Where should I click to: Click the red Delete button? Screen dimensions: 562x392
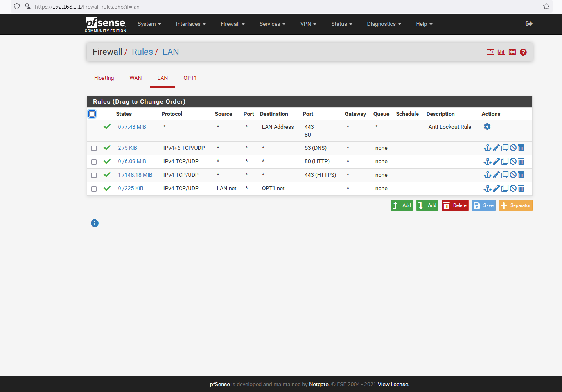pos(455,205)
